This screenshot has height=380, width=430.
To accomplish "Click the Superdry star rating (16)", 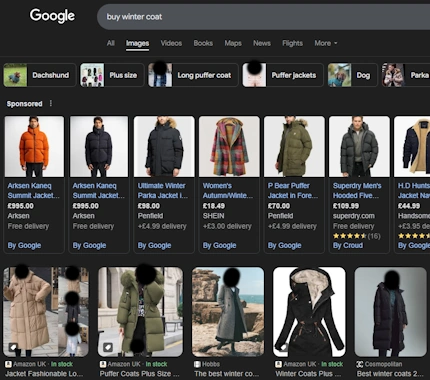I will (x=356, y=236).
